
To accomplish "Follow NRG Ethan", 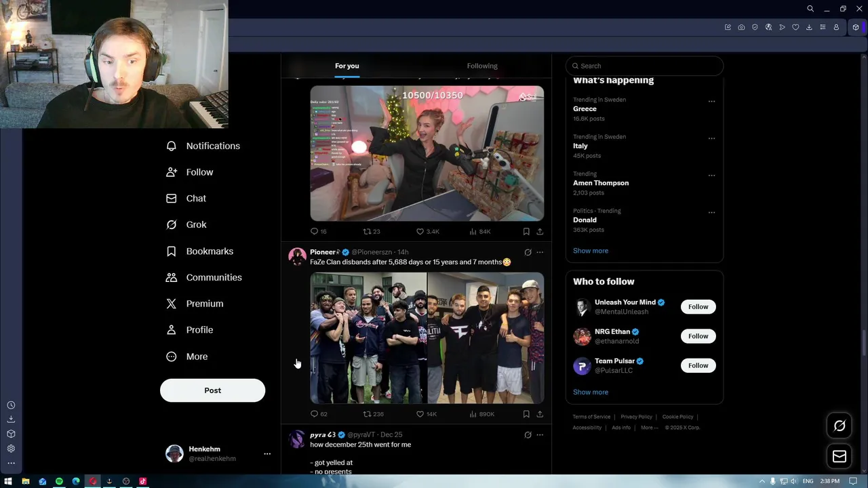I will click(x=698, y=336).
